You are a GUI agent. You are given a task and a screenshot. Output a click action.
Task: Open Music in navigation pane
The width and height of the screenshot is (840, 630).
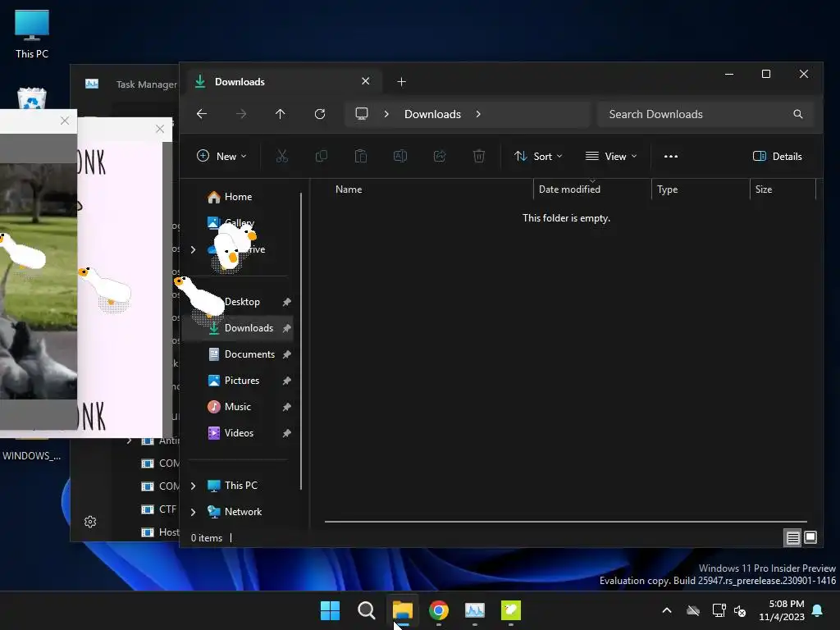pyautogui.click(x=237, y=407)
